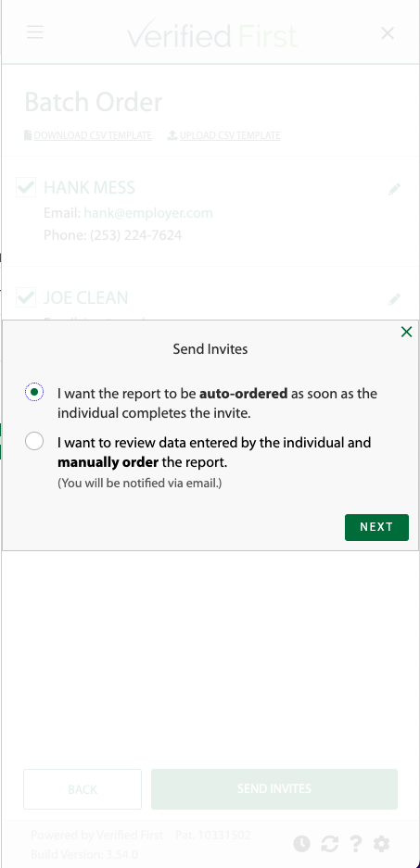Toggle the Hank Mess checkbox

pos(26,187)
